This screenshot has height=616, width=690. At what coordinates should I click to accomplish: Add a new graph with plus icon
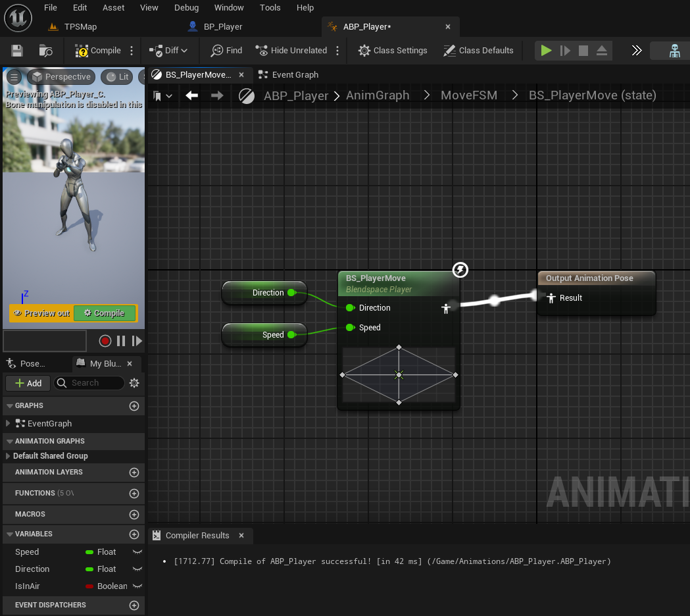(134, 406)
